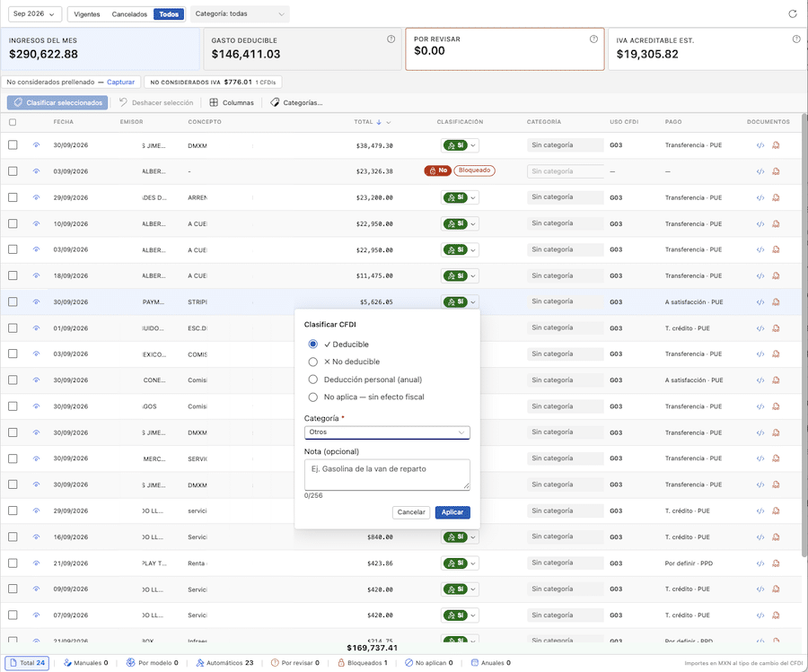Screen dimensions: 808x672
Task: Expand the Categoría dropdown showing Otros
Action: point(387,432)
